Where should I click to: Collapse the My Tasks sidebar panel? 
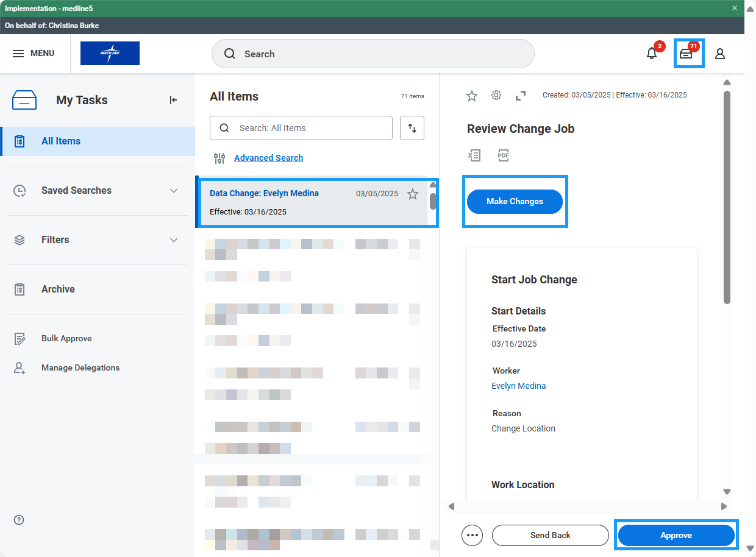173,100
